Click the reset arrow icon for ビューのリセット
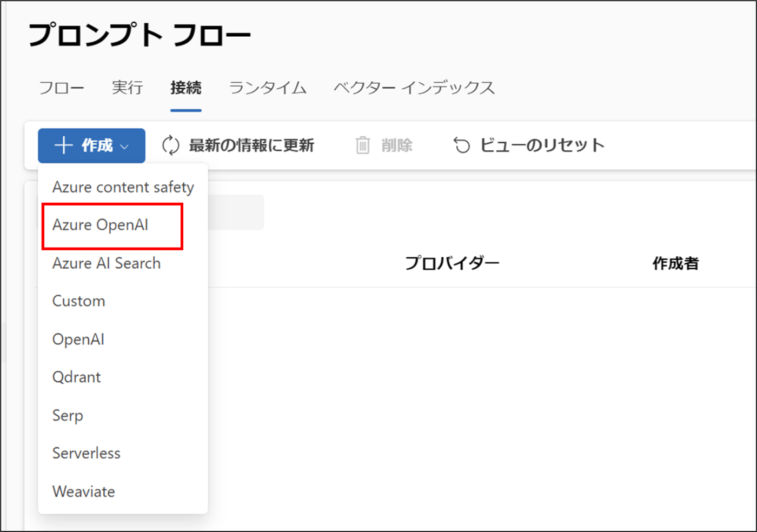Screen dimensions: 757x532 point(462,145)
